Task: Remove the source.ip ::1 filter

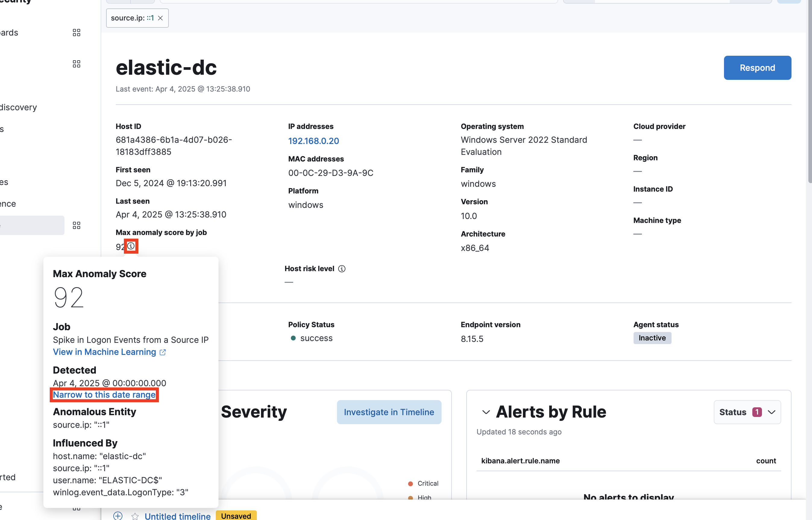Action: pyautogui.click(x=160, y=18)
